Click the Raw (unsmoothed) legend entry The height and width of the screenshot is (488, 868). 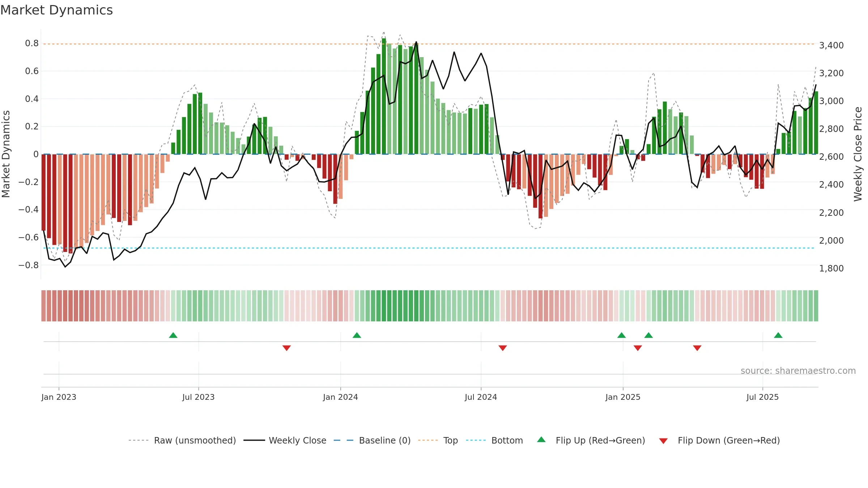tap(182, 440)
